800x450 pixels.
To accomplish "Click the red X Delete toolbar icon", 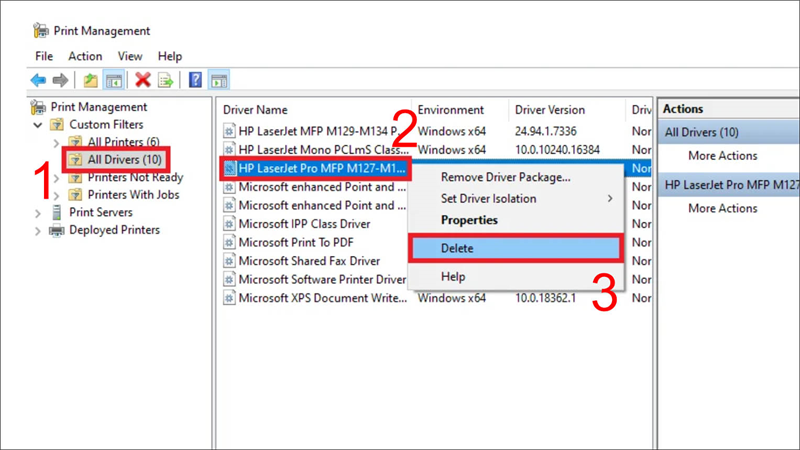I will click(x=143, y=80).
